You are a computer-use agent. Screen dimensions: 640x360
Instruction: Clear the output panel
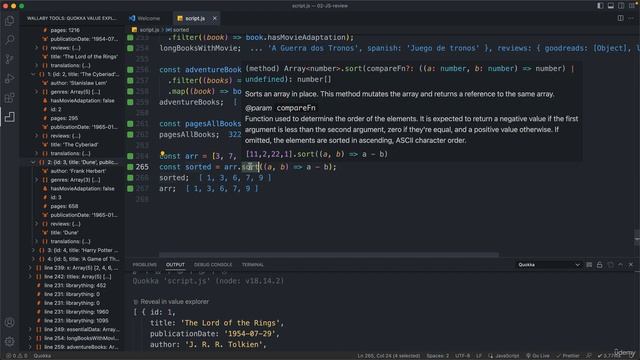(589, 265)
